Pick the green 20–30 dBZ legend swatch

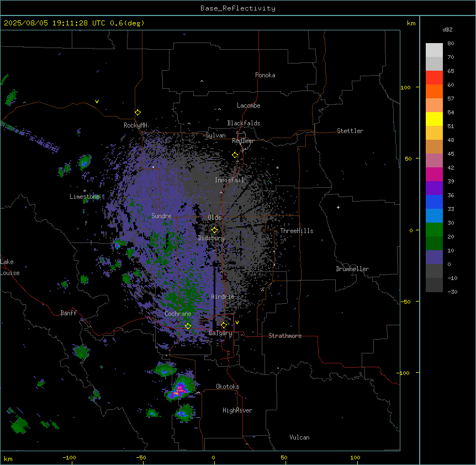point(434,230)
